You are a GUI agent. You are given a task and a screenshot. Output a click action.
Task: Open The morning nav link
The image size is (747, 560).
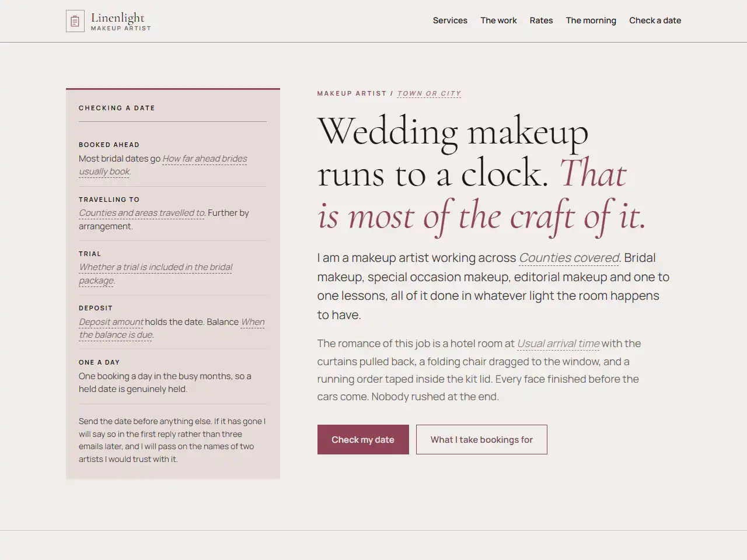(591, 20)
